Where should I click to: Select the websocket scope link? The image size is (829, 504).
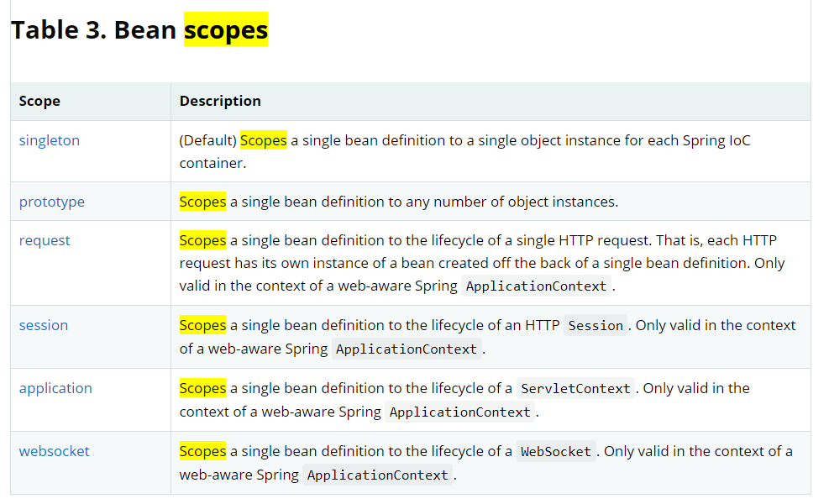(x=54, y=451)
